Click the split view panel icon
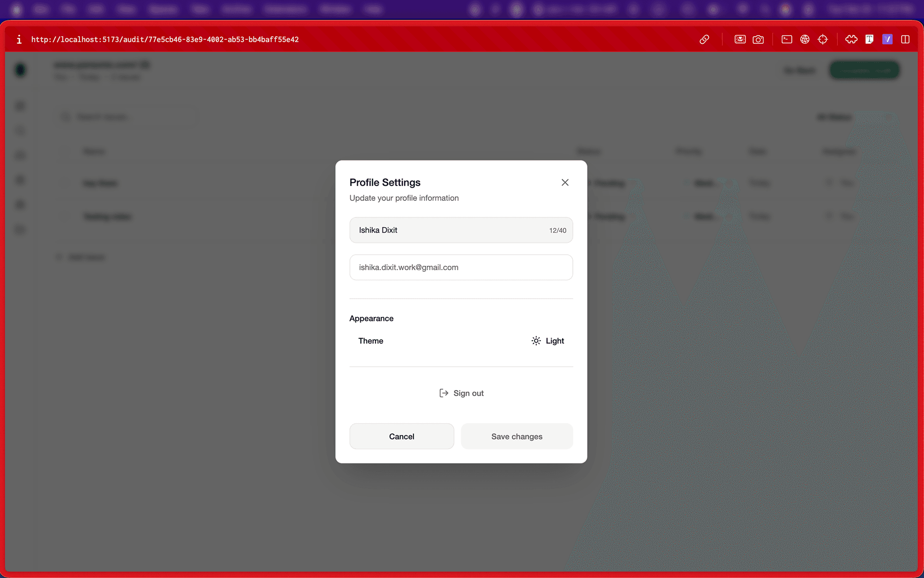924x578 pixels. pyautogui.click(x=905, y=39)
